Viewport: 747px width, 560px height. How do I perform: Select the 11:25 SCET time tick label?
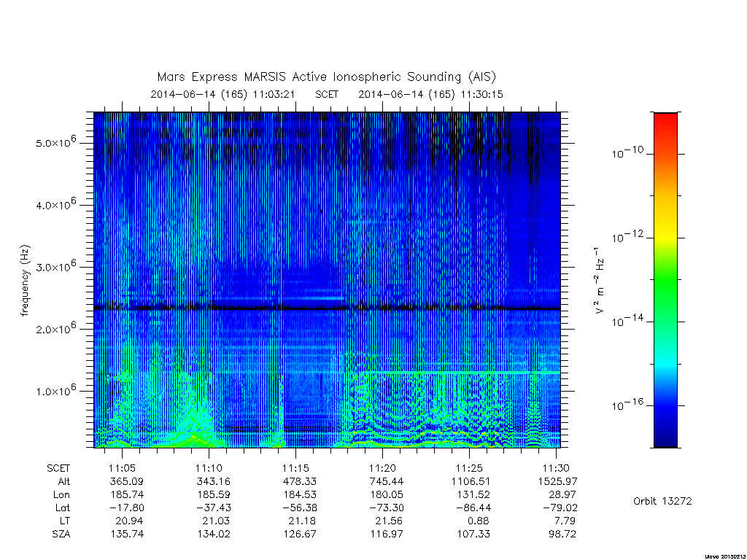(469, 468)
